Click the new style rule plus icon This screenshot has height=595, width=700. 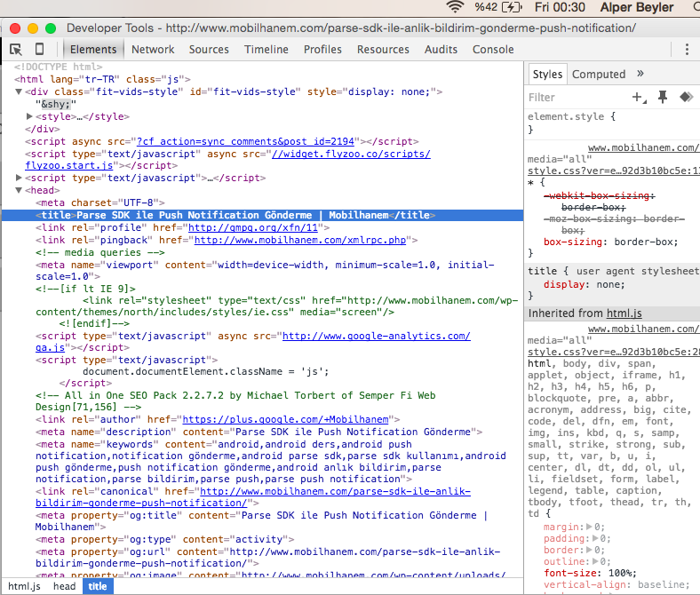click(639, 97)
